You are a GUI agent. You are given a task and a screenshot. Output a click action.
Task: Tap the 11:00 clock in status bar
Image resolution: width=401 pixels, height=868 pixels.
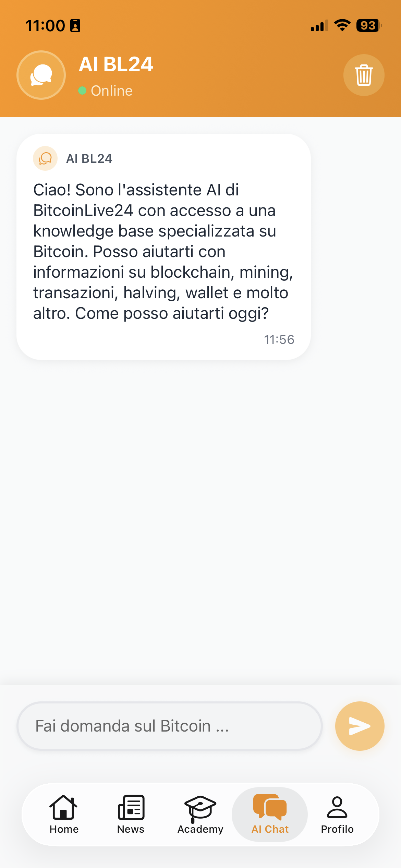pos(45,26)
